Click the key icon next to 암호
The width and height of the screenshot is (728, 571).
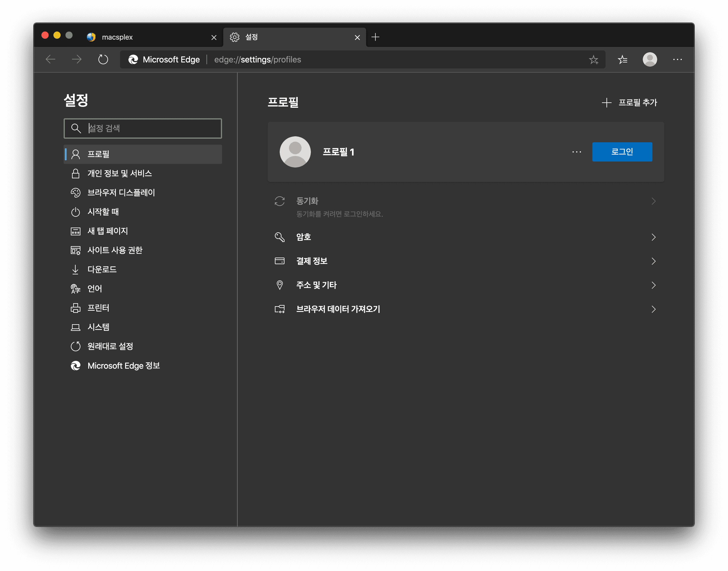tap(280, 237)
